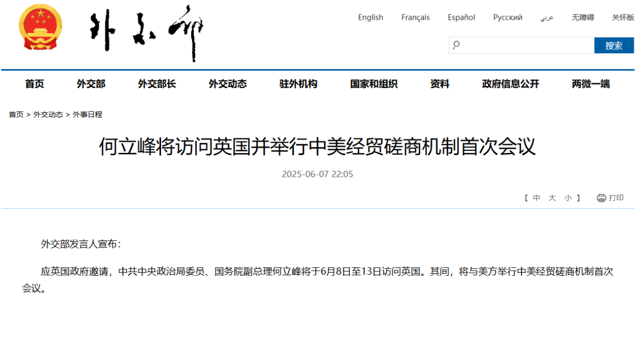The height and width of the screenshot is (338, 644).
Task: Select the 大 font size option
Action: coord(552,198)
